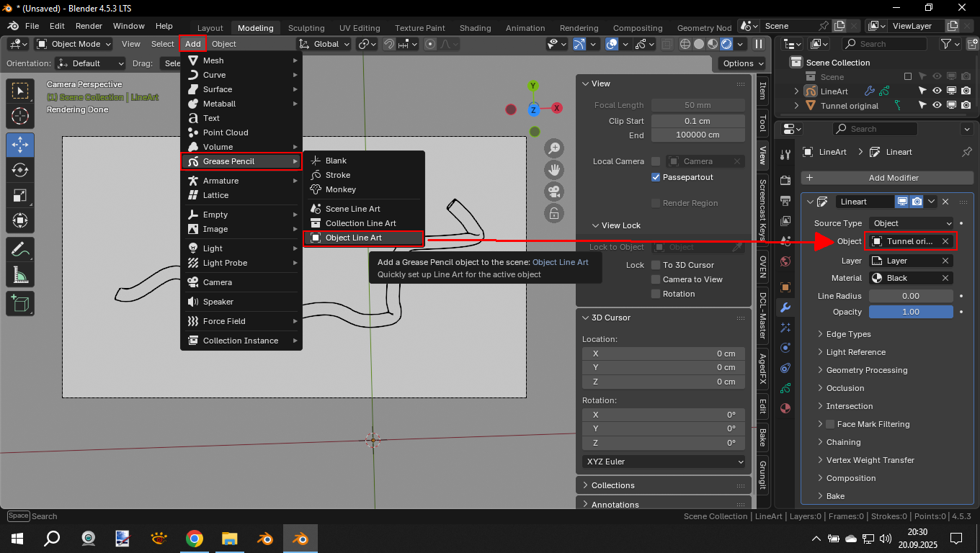Screen dimensions: 980x553
Task: Hide LineArt object in outliner
Action: click(x=937, y=91)
